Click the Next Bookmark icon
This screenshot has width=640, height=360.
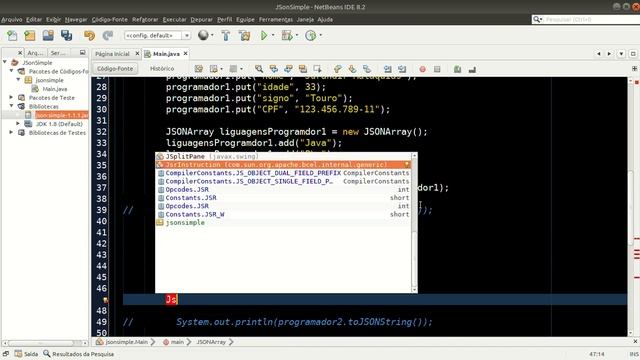pos(352,69)
